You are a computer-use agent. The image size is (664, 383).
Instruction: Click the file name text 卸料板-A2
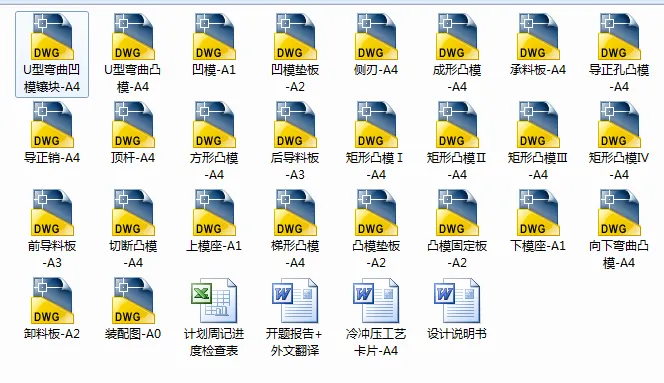pos(52,334)
